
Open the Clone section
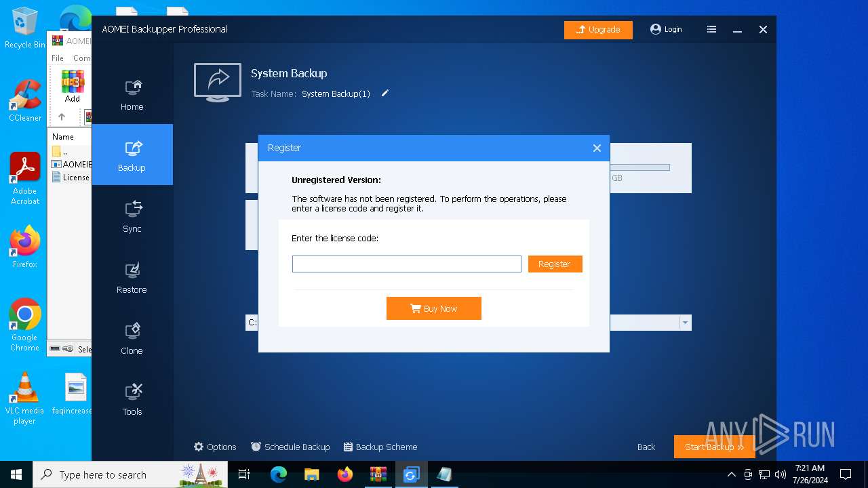[132, 338]
